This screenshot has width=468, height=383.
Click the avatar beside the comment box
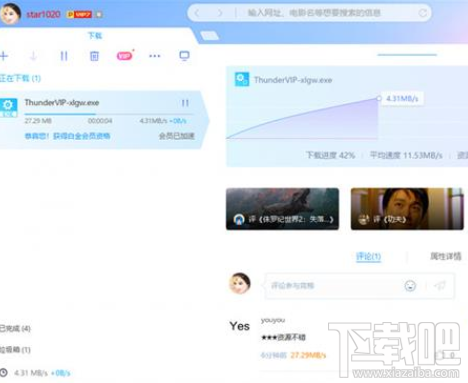coord(240,283)
